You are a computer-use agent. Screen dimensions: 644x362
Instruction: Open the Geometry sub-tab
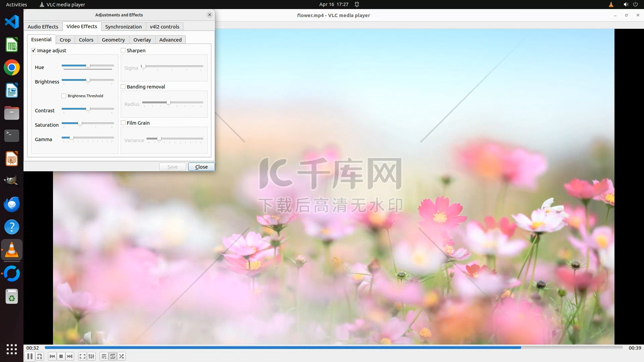[113, 40]
